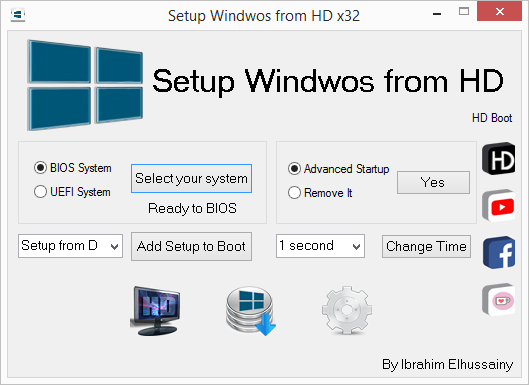Close the Setup Windwos from HD window
Image resolution: width=529 pixels, height=385 pixels.
(500, 12)
